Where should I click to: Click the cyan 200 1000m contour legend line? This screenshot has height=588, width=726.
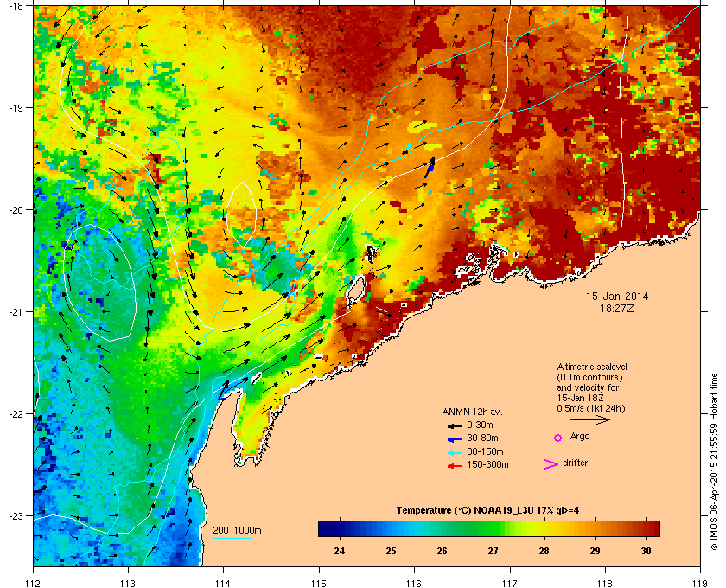click(x=232, y=538)
